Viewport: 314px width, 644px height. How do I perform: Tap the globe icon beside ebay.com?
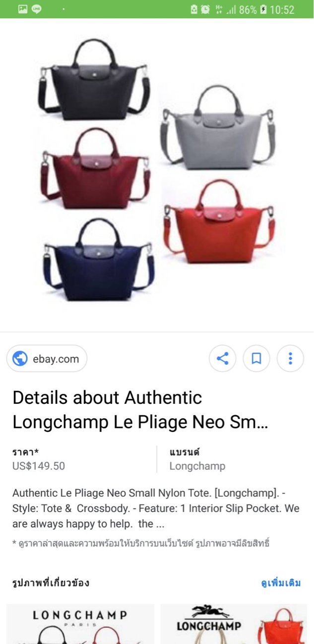tap(20, 359)
